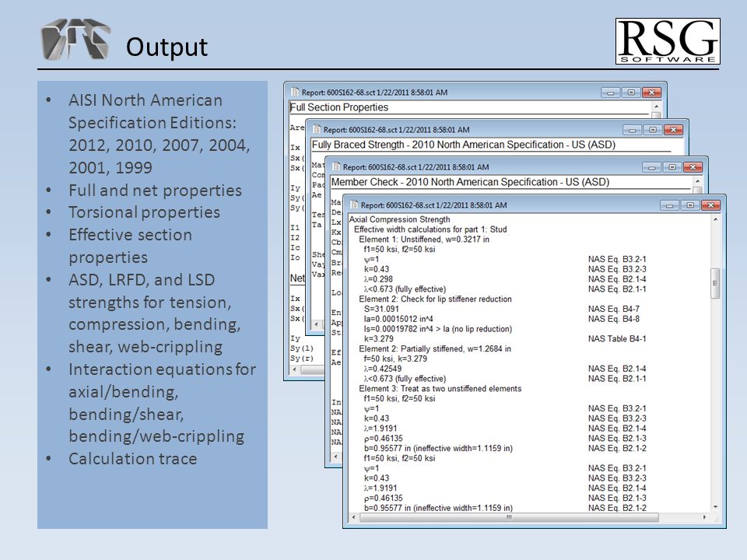
Task: Click 'Element 2: Check for lip stiffener reduction'
Action: click(x=436, y=299)
